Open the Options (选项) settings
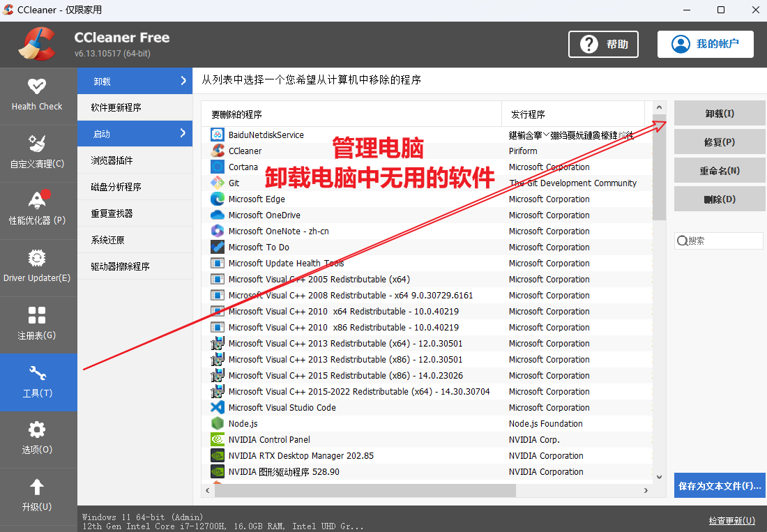This screenshot has width=767, height=532. pyautogui.click(x=37, y=439)
